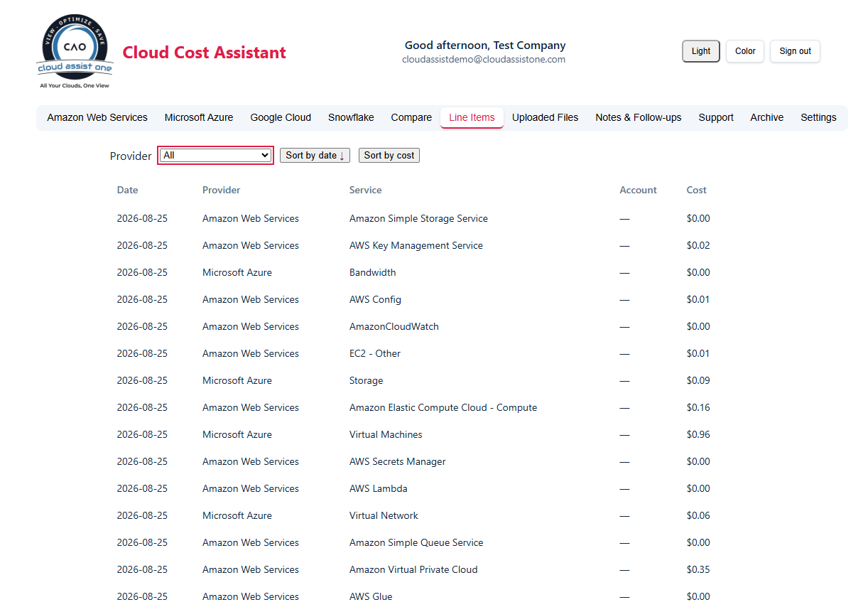Screen dimensions: 868x612
Task: Open the Microsoft Azure tab
Action: (199, 117)
